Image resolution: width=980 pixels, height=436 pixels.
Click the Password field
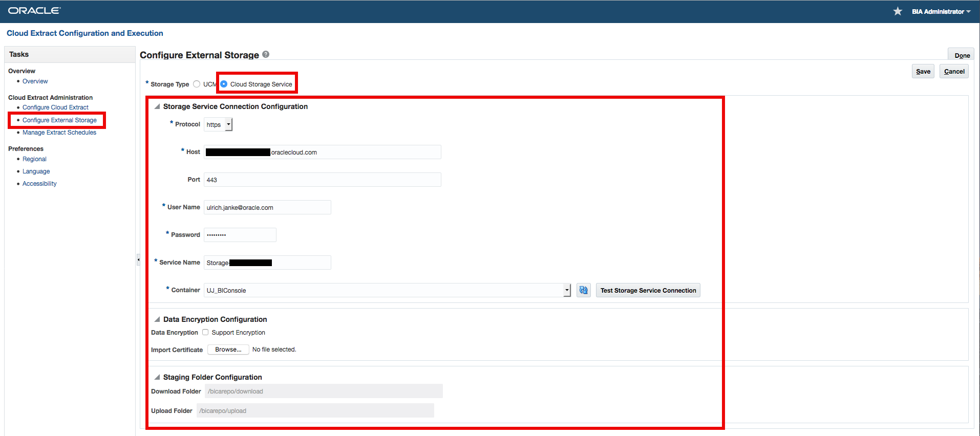click(x=240, y=235)
